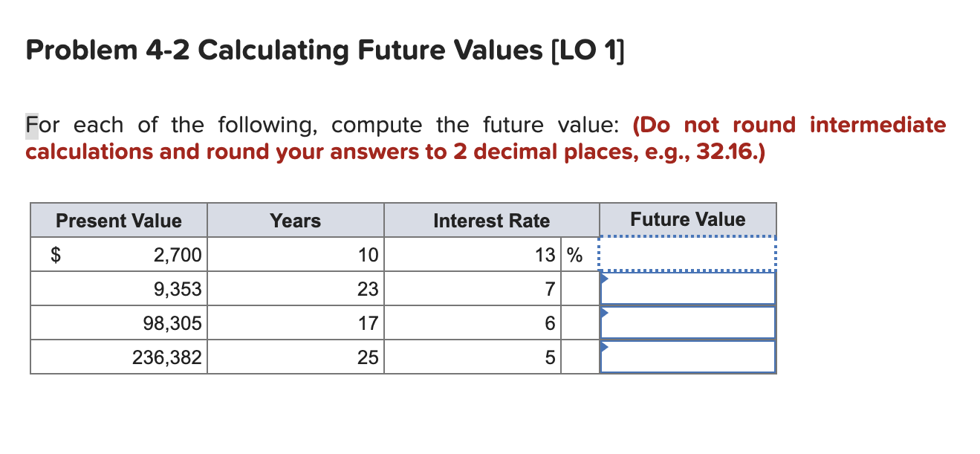980x454 pixels.
Task: Click the red rounding instruction text
Action: (483, 138)
